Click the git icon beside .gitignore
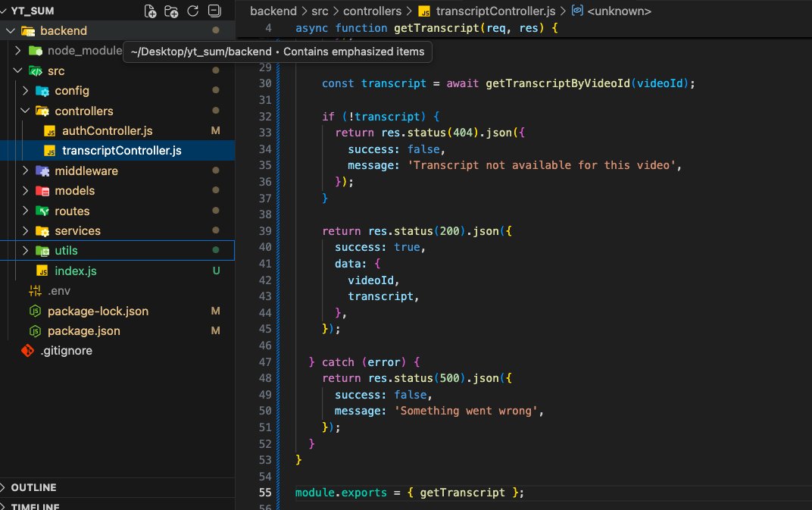Image resolution: width=812 pixels, height=510 pixels. tap(27, 351)
